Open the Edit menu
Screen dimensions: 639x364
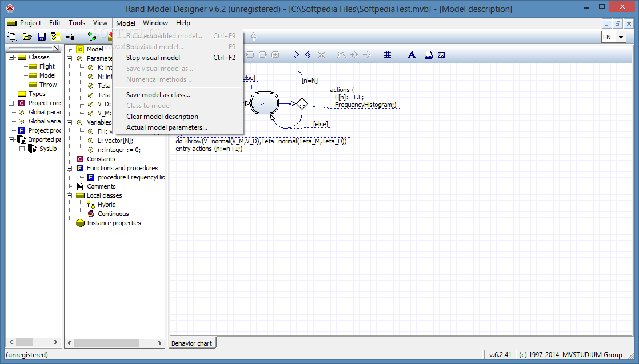tap(55, 23)
